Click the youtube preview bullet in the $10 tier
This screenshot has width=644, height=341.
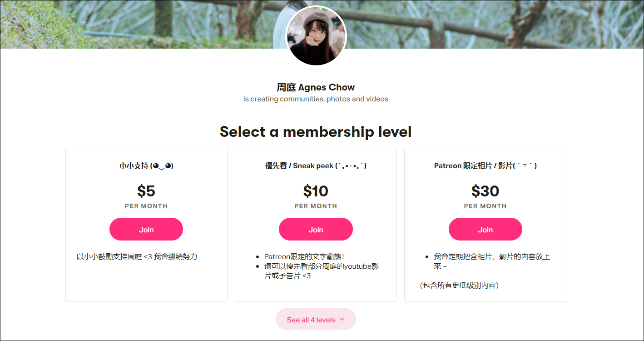pyautogui.click(x=321, y=271)
